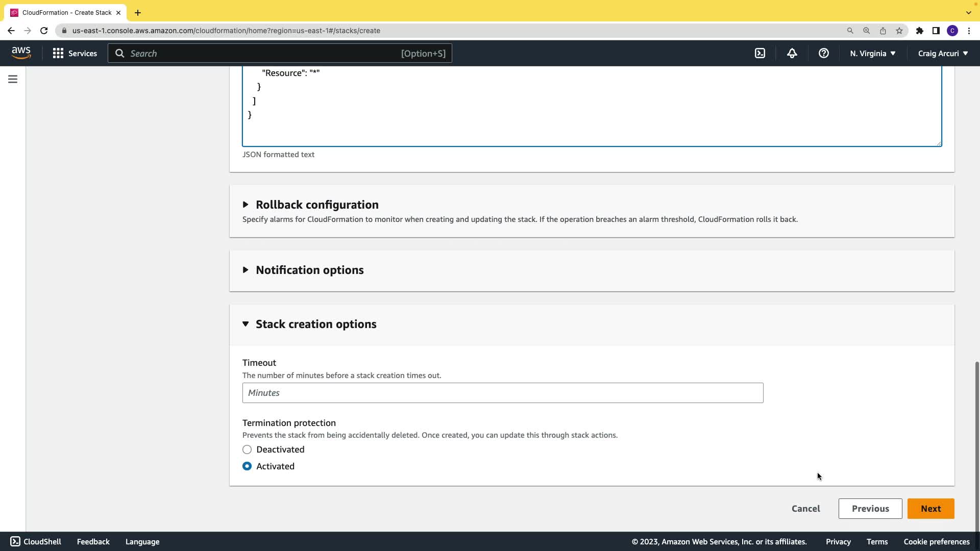Open the Craig Arcuri account menu
This screenshot has width=980, height=551.
click(942, 53)
